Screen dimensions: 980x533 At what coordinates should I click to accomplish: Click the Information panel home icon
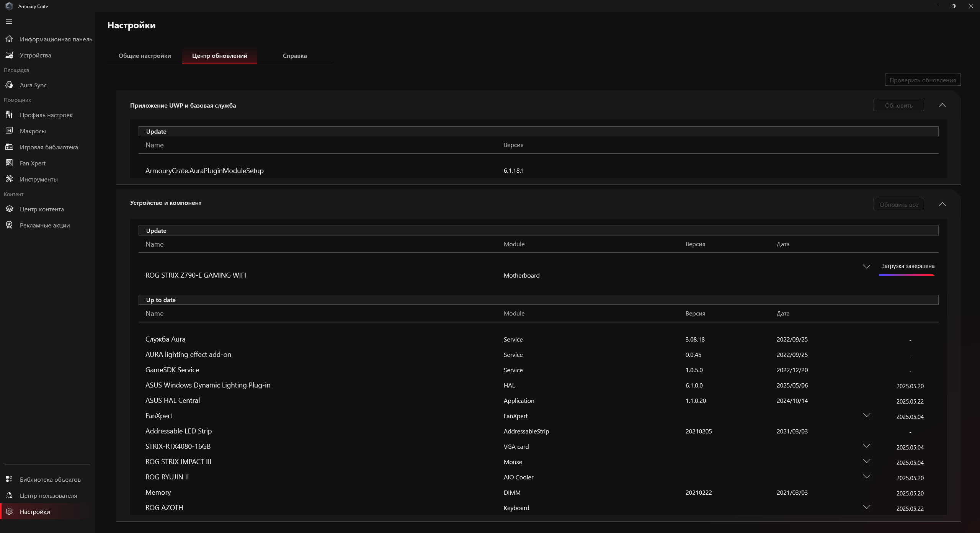pyautogui.click(x=9, y=39)
